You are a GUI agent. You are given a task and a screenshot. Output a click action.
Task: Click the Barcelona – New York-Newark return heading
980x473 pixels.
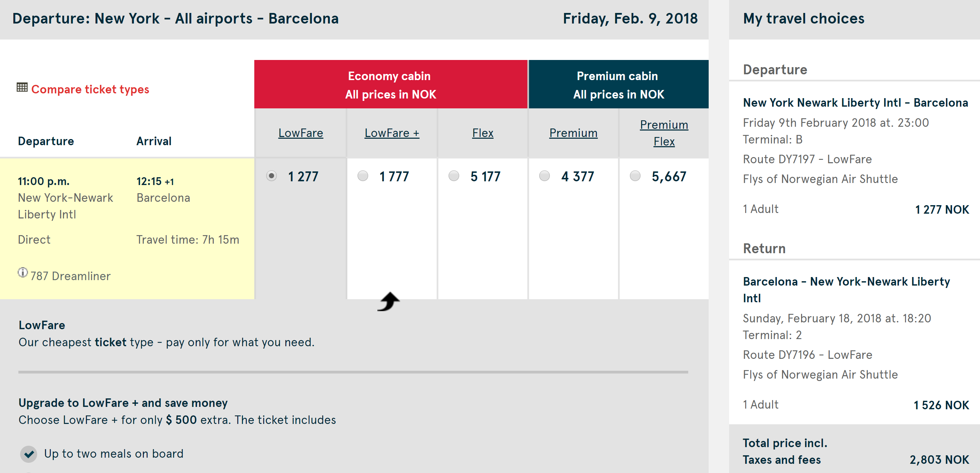click(x=846, y=289)
